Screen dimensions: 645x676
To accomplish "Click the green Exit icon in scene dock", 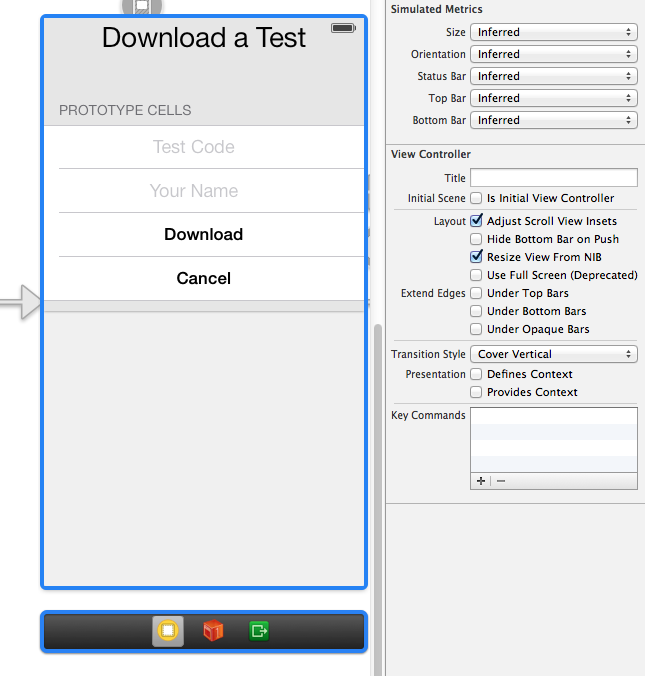I will click(259, 631).
